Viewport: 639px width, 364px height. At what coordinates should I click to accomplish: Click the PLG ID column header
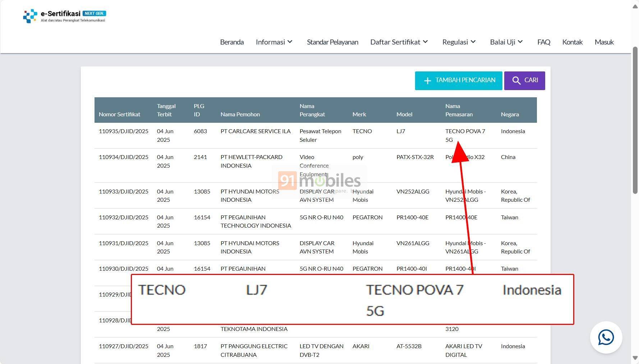tap(199, 110)
